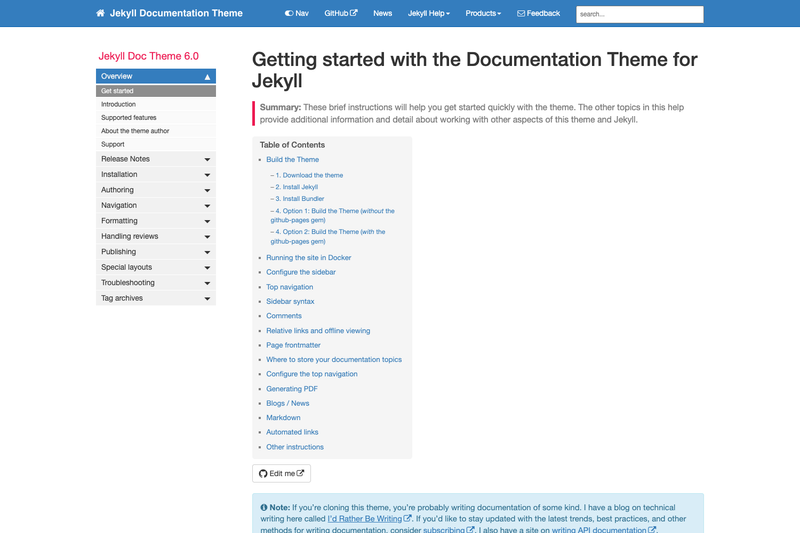This screenshot has width=800, height=533.
Task: Expand the Authoring section
Action: (x=156, y=190)
